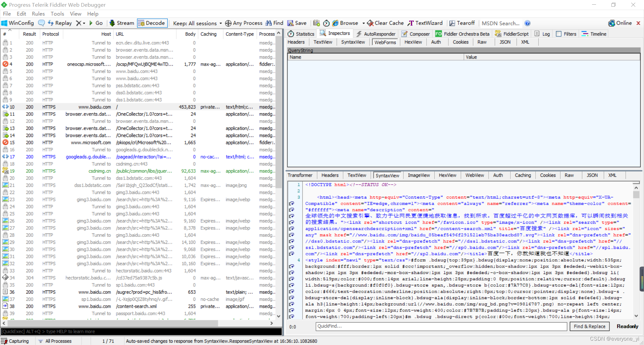Image resolution: width=644 pixels, height=345 pixels.
Task: Toggle the Readonly mode label
Action: click(627, 326)
